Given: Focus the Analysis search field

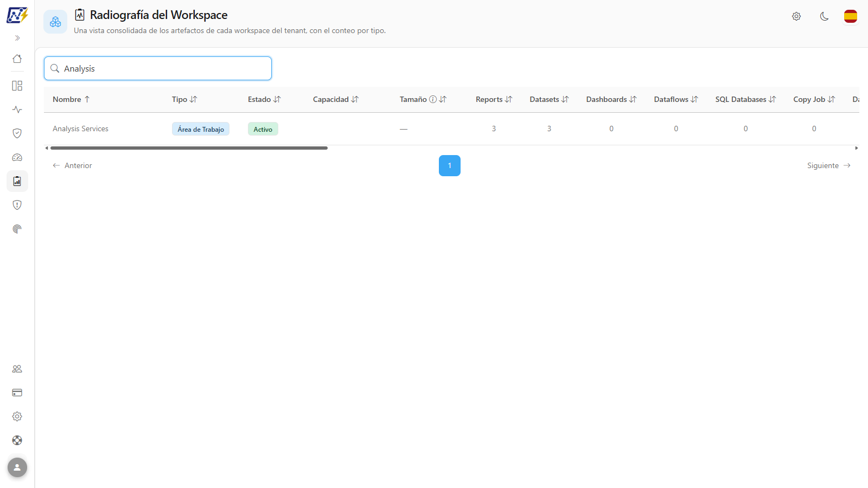Looking at the screenshot, I should pos(158,68).
